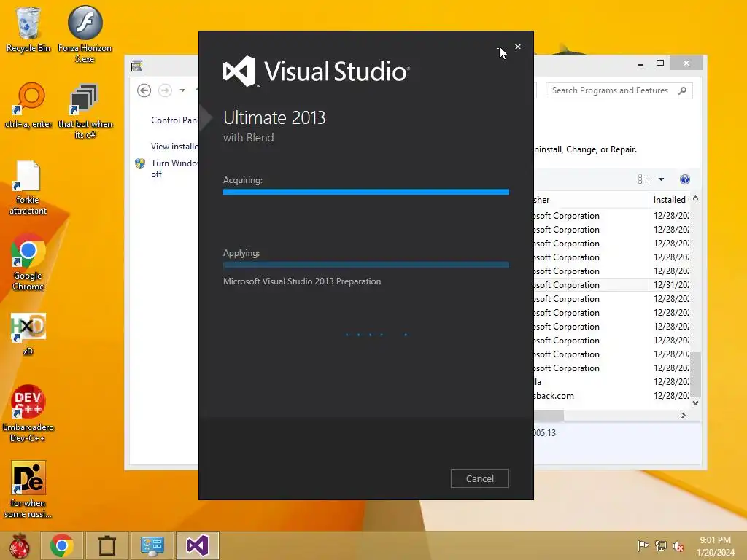The image size is (747, 560).
Task: Maximize the Control Panel window
Action: pos(659,63)
